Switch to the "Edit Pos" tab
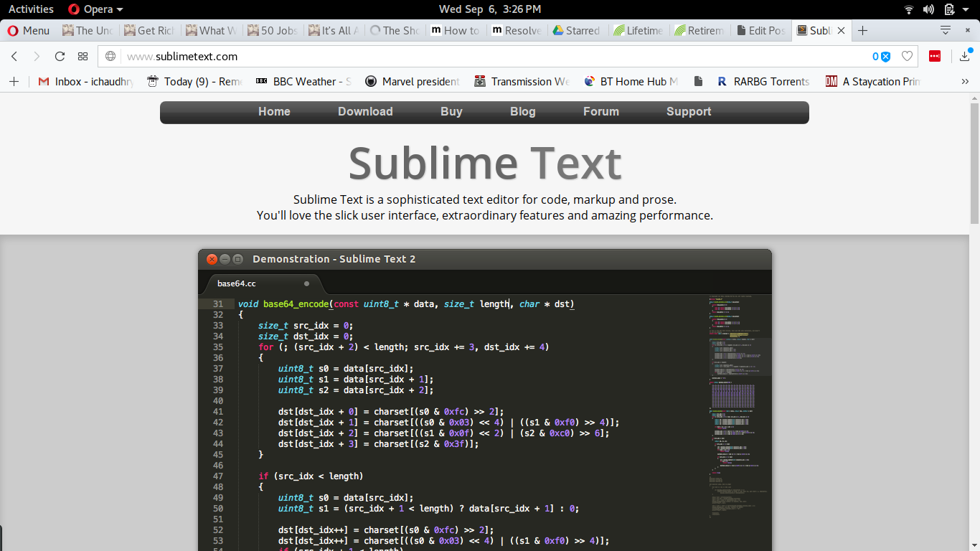 [760, 30]
